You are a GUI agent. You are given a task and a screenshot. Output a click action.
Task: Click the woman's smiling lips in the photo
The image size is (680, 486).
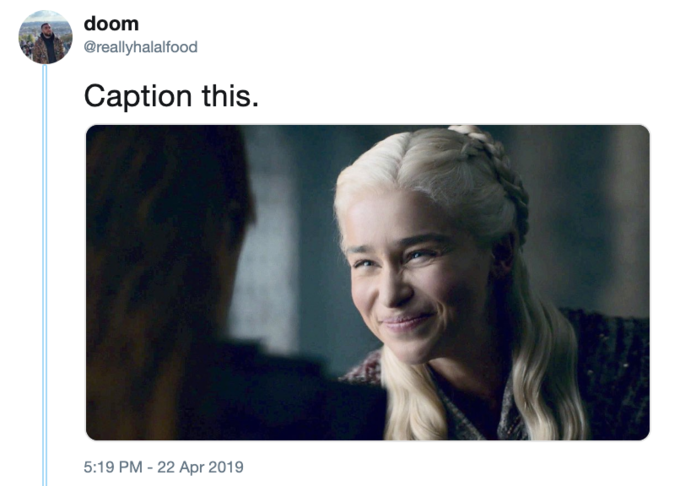point(403,322)
